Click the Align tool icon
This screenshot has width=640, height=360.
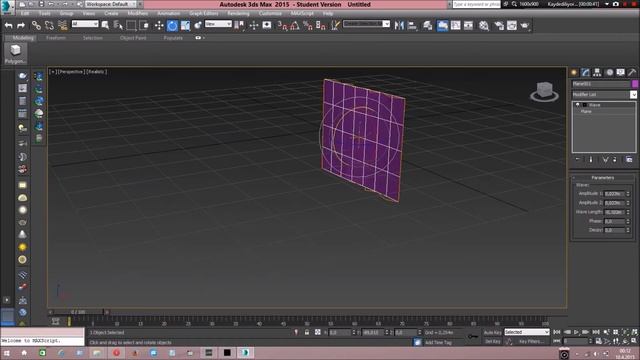tap(412, 25)
